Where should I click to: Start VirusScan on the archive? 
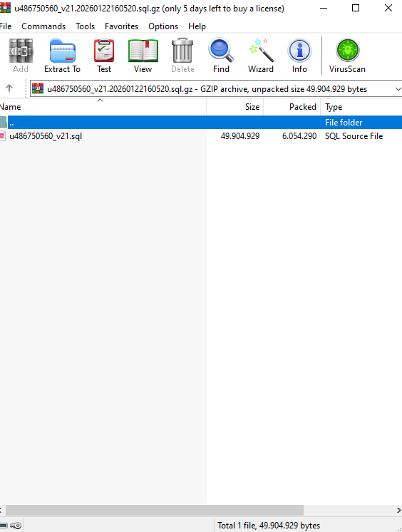point(347,56)
